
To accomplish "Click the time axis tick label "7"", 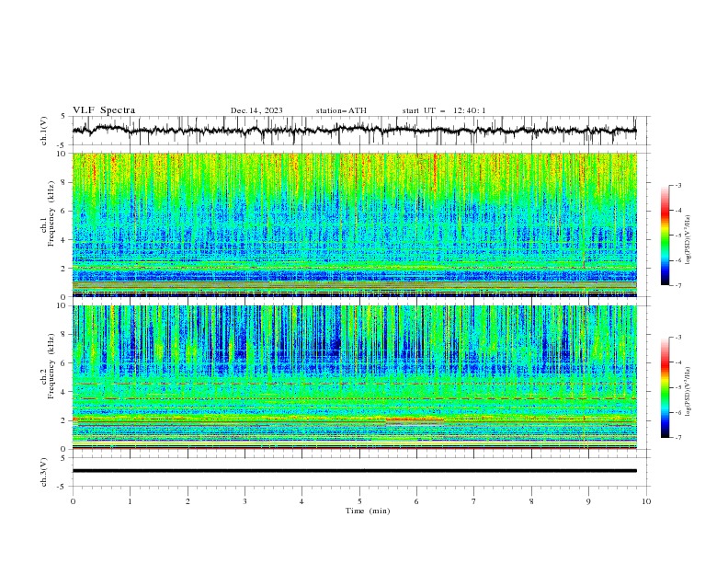I will click(474, 501).
